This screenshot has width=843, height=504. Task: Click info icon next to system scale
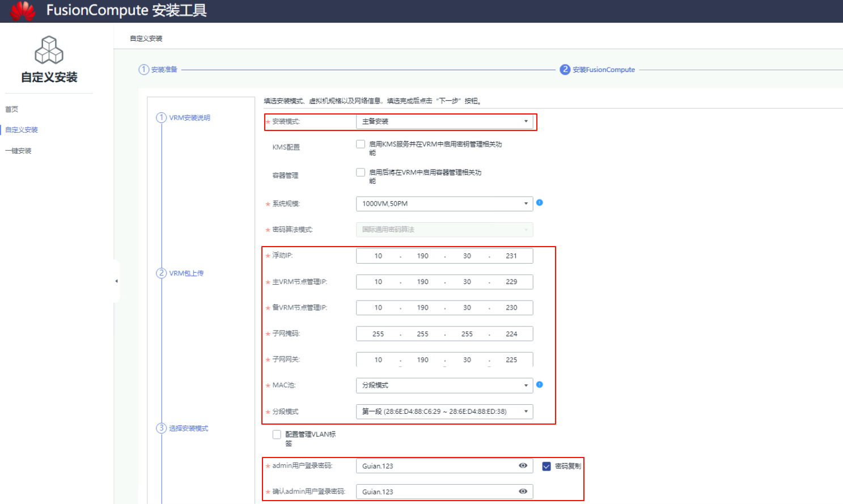pyautogui.click(x=540, y=202)
